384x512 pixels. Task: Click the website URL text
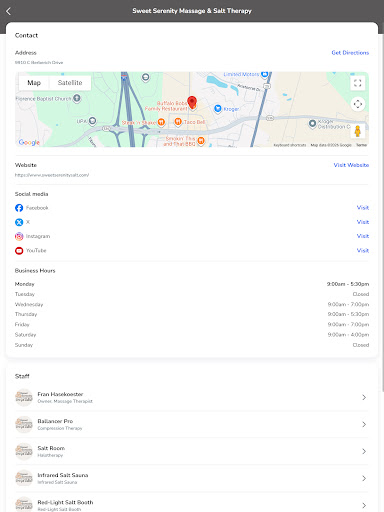click(52, 175)
